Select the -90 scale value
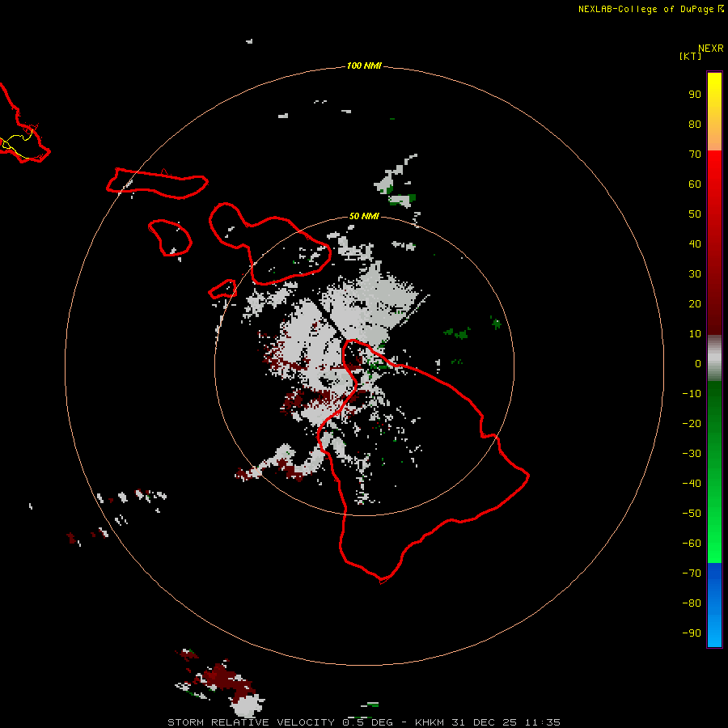728x728 pixels. pyautogui.click(x=692, y=633)
